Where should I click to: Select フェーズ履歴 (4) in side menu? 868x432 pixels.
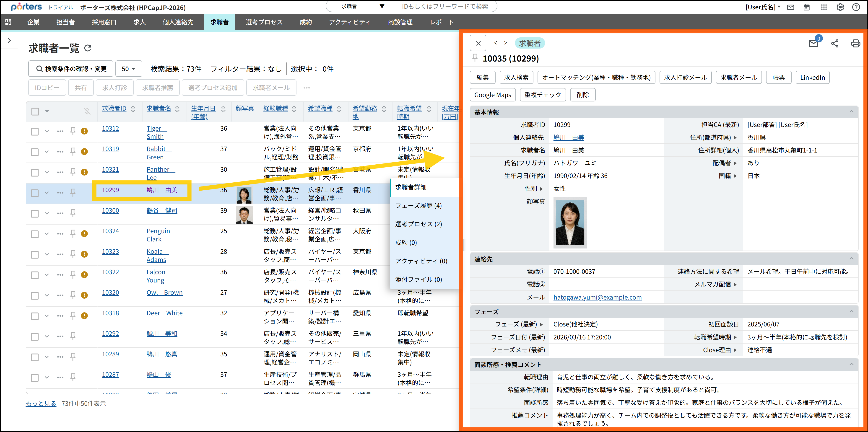coord(418,206)
